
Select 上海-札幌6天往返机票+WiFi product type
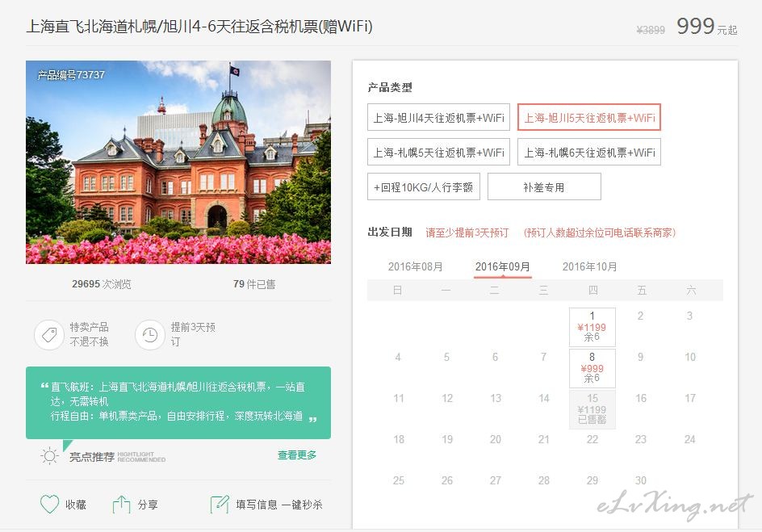(x=589, y=152)
